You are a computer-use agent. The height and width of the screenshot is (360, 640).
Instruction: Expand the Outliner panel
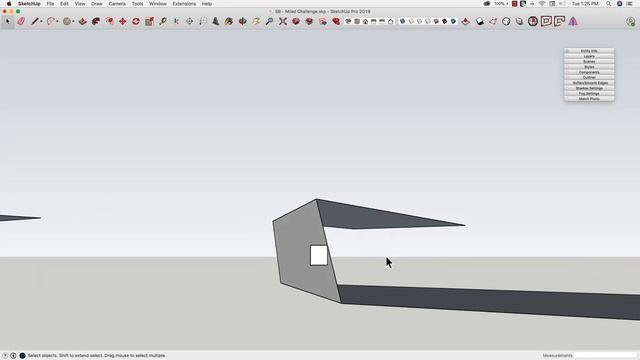pyautogui.click(x=589, y=77)
